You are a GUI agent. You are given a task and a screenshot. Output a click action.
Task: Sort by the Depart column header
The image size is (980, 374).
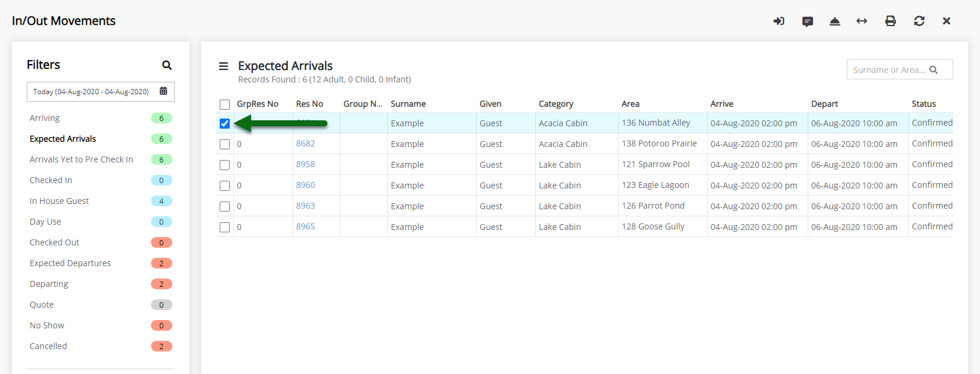[x=824, y=104]
